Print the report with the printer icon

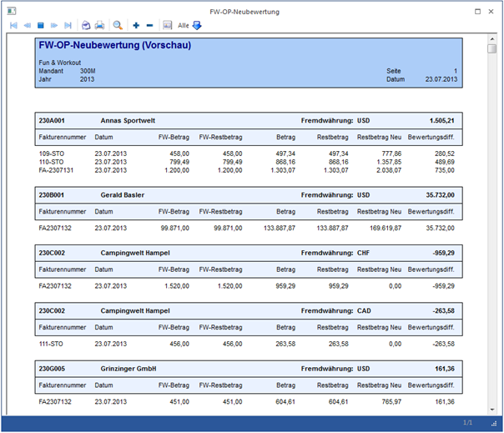[99, 26]
